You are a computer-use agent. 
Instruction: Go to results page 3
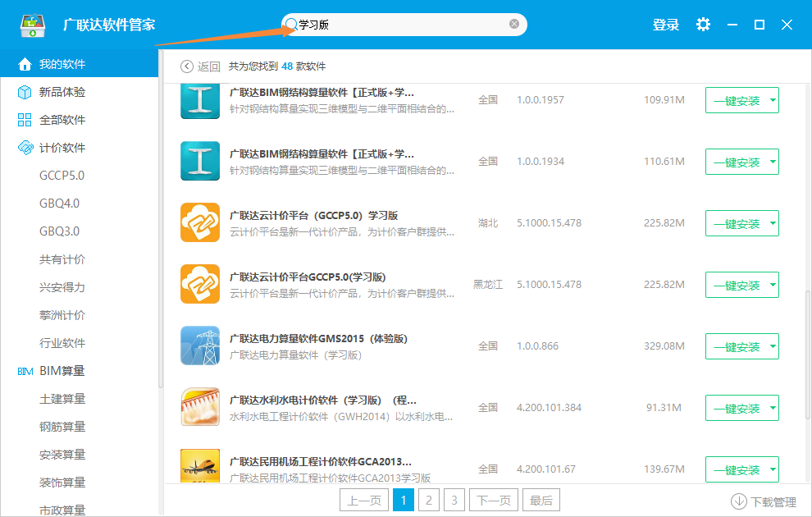(454, 501)
